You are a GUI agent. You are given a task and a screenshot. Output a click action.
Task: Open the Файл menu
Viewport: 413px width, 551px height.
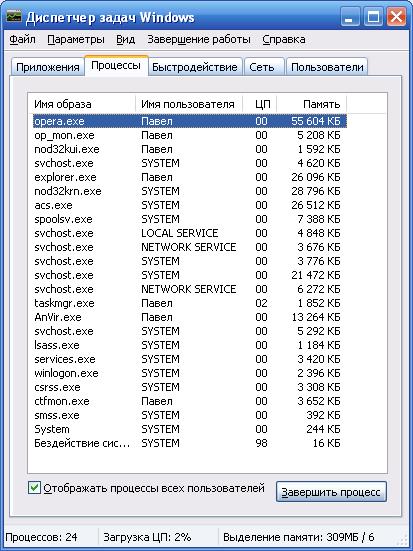[22, 39]
